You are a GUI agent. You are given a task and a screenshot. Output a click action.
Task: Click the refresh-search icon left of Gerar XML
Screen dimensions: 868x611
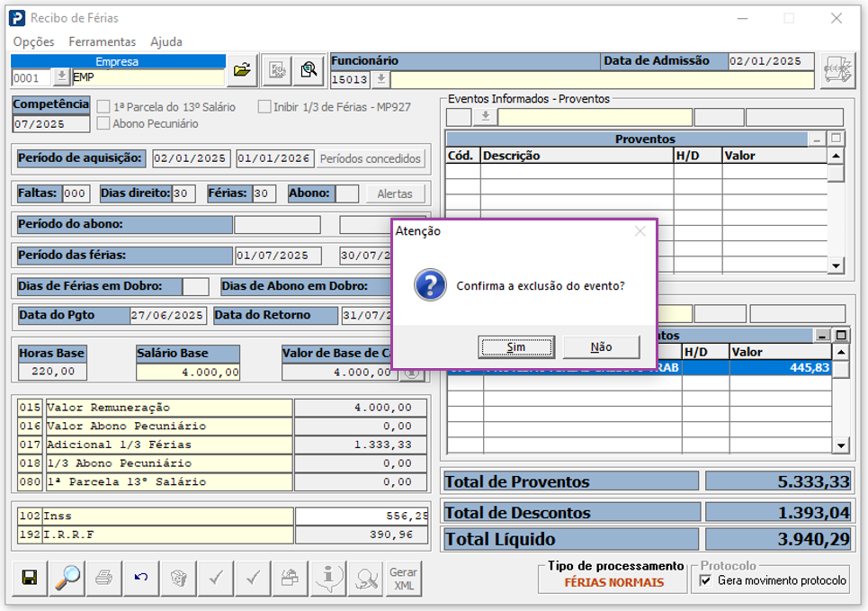(x=365, y=578)
